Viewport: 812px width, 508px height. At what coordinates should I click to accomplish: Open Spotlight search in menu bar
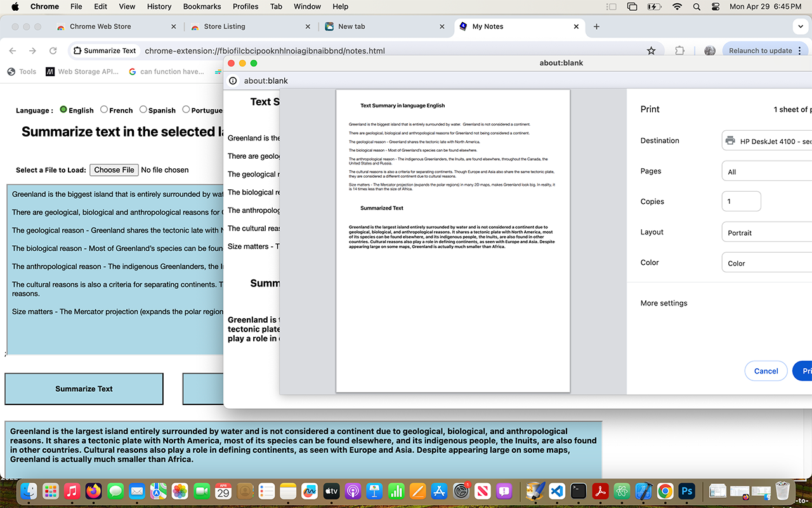[697, 6]
